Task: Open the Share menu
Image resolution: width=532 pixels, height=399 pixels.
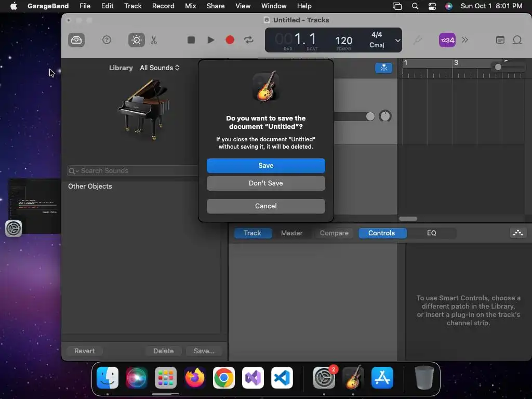Action: coord(216,6)
